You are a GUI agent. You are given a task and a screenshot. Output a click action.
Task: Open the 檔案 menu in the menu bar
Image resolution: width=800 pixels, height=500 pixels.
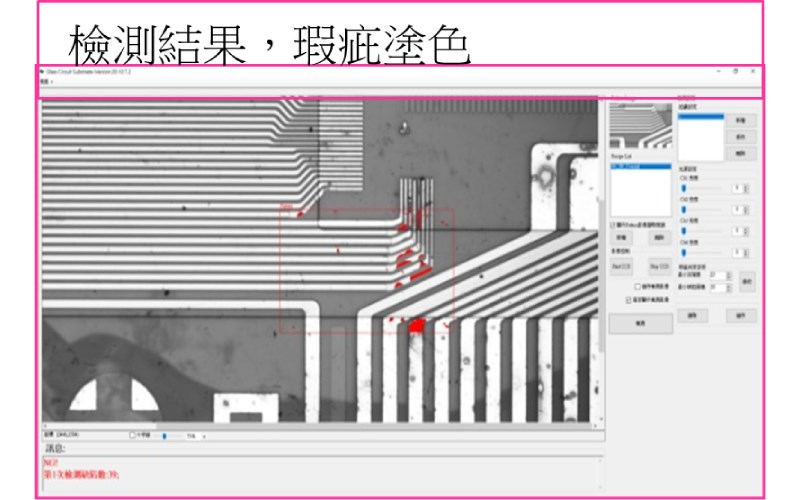coord(45,81)
